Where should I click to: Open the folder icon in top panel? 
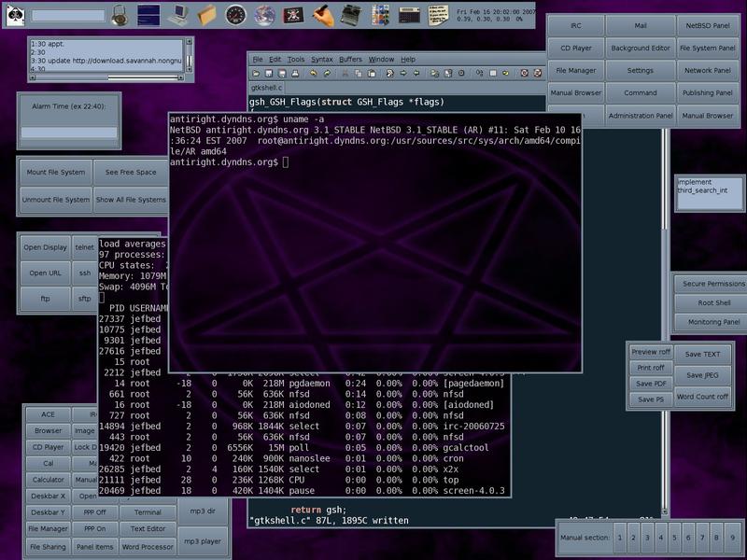pyautogui.click(x=206, y=14)
